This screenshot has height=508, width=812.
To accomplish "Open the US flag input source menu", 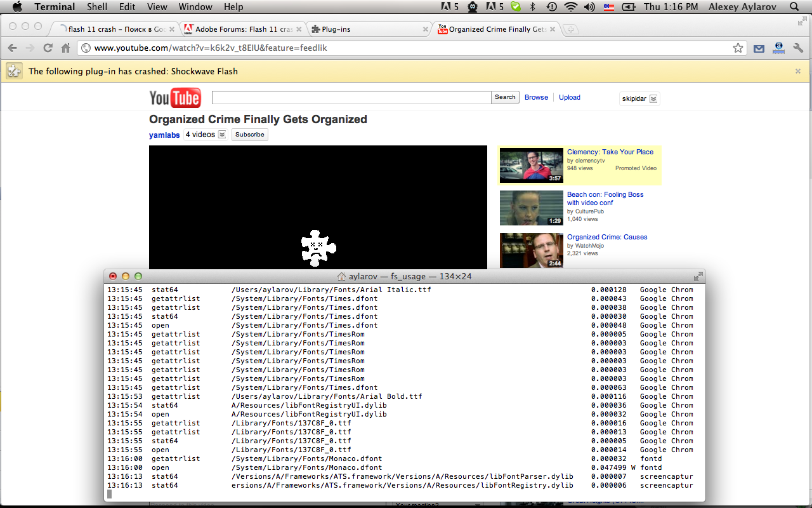I will pos(609,7).
